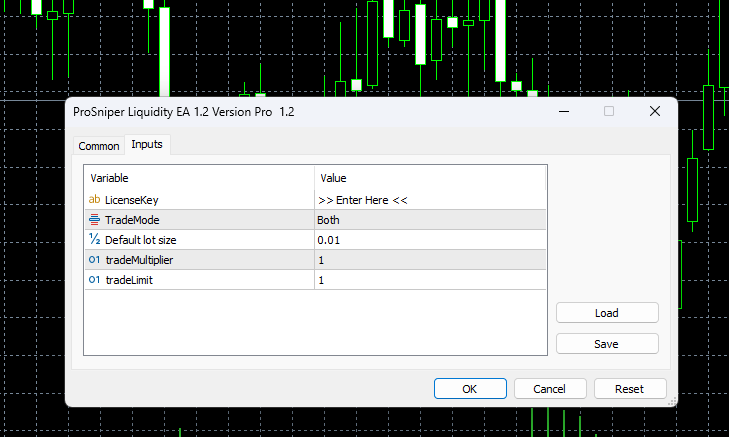Select the Inputs tab
Screen dimensions: 729x437
147,145
